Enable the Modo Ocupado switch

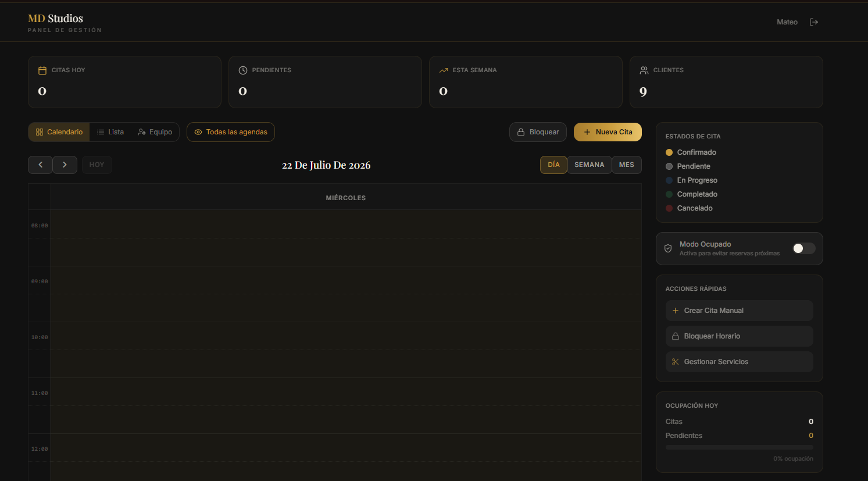pos(803,248)
